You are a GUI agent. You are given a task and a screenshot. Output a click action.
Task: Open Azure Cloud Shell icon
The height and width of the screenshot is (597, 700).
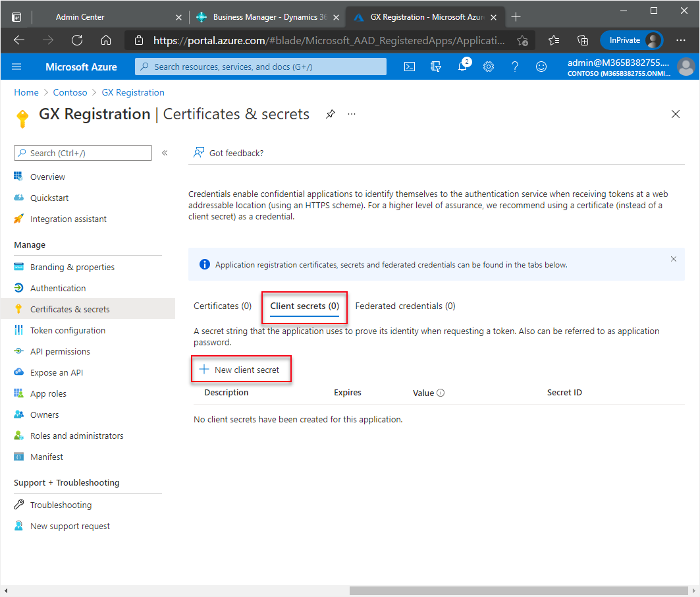pos(410,67)
